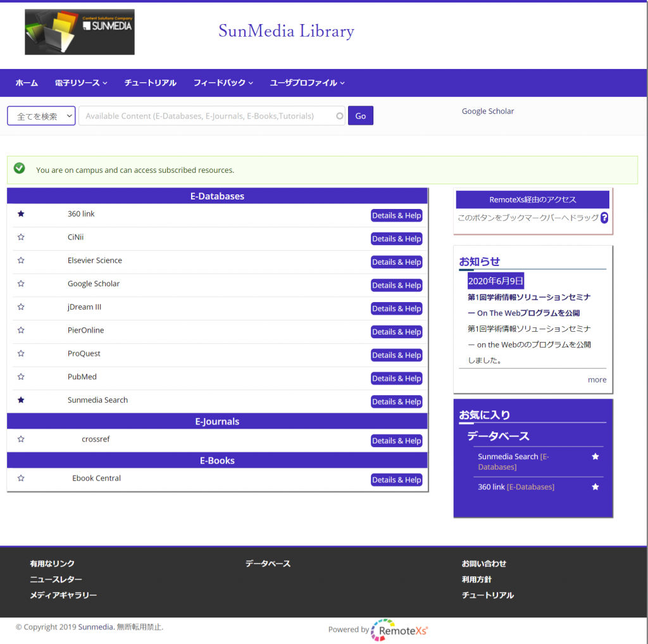Screen dimensions: 648x644
Task: Open the 第1回学術情報ソリューションセミナー news headline
Action: click(529, 305)
